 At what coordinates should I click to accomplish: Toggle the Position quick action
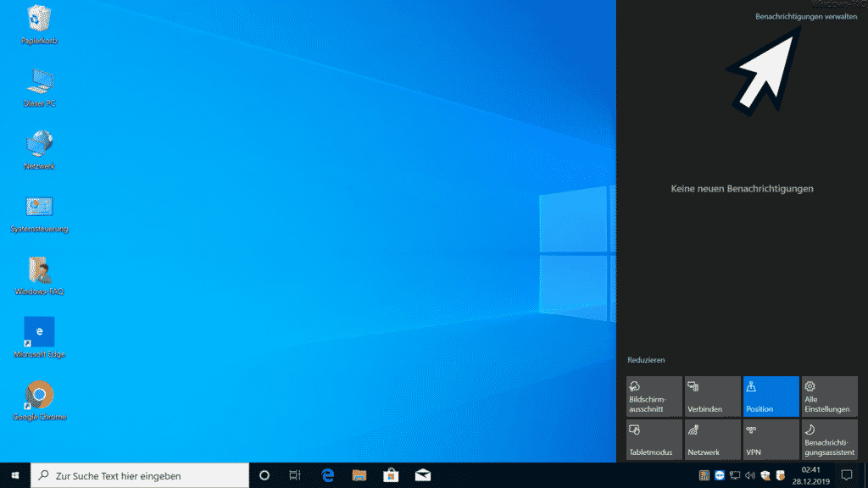point(771,396)
